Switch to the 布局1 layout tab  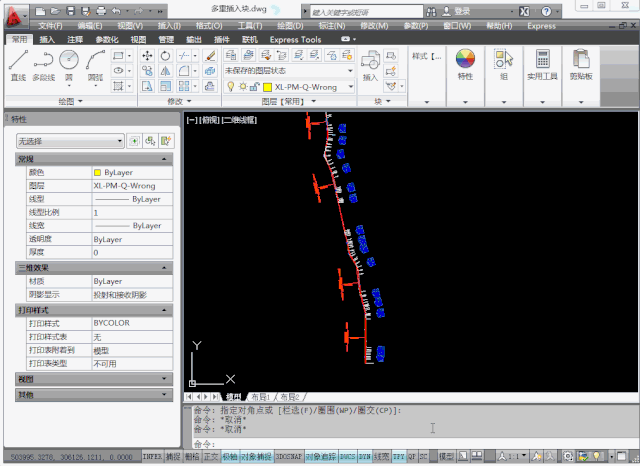pos(259,397)
